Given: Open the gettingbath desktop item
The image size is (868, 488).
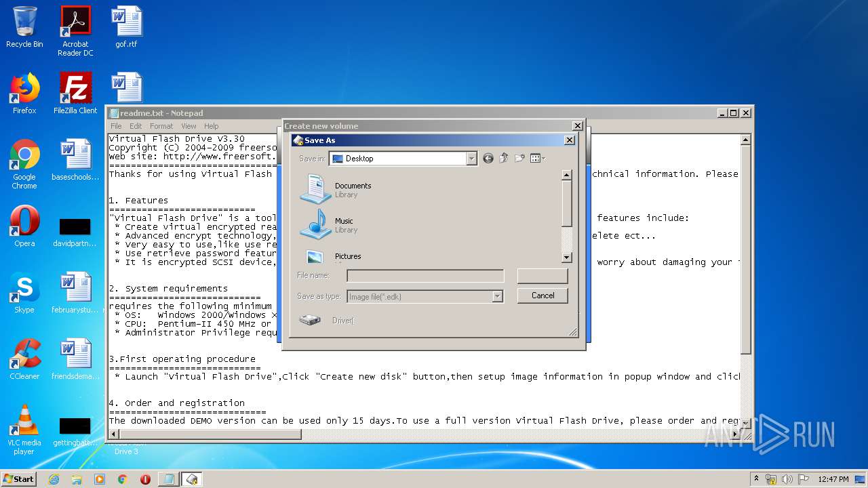Looking at the screenshot, I should [75, 431].
